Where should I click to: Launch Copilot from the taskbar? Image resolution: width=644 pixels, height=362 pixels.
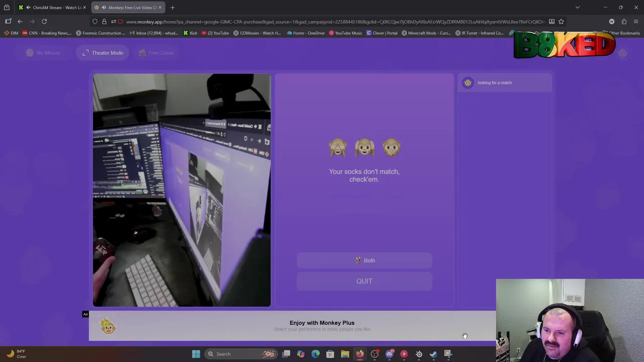point(301,354)
